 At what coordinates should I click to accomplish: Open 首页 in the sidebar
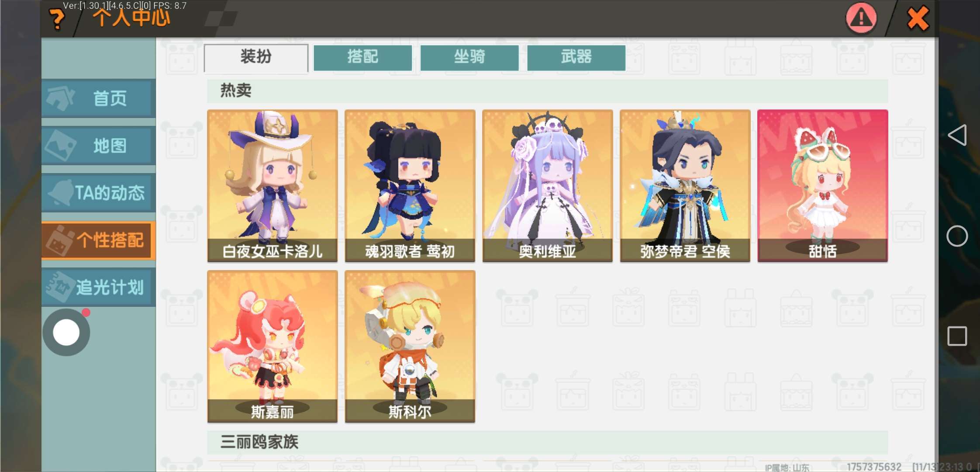99,98
